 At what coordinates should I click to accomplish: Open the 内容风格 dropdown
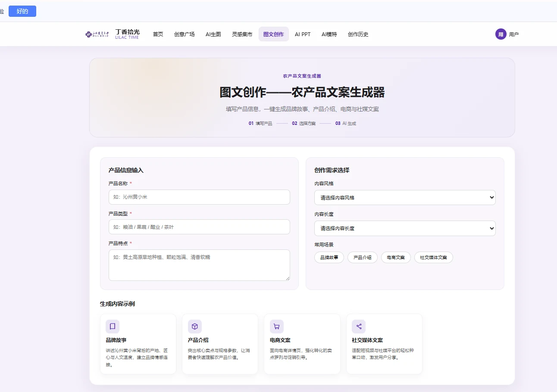tap(405, 197)
